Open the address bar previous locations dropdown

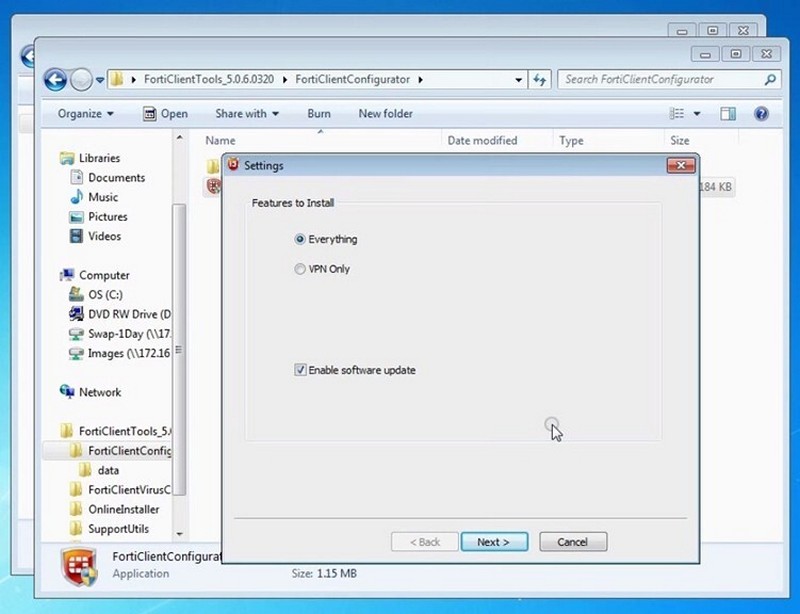(518, 80)
